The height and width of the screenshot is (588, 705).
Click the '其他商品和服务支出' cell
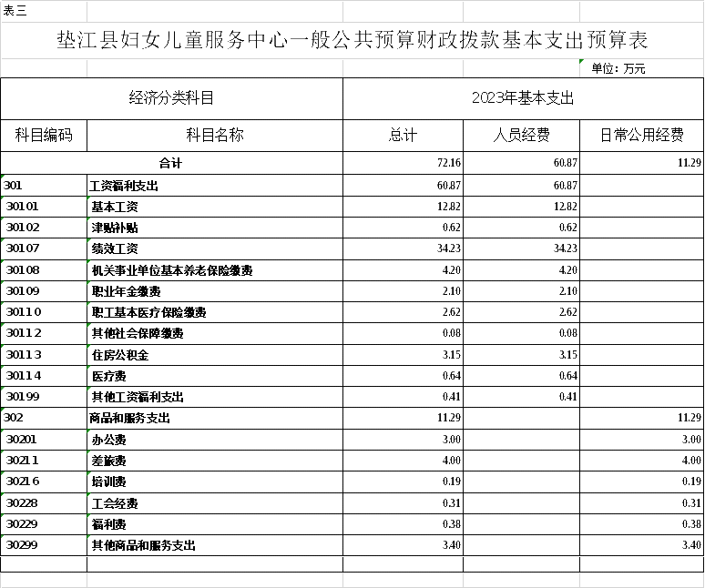pos(215,545)
